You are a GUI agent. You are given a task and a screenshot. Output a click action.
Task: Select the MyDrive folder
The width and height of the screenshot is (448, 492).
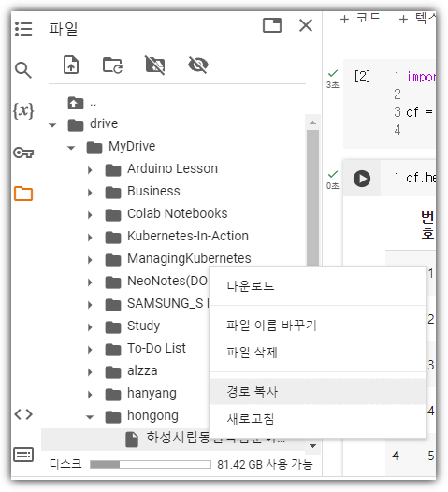pyautogui.click(x=132, y=146)
